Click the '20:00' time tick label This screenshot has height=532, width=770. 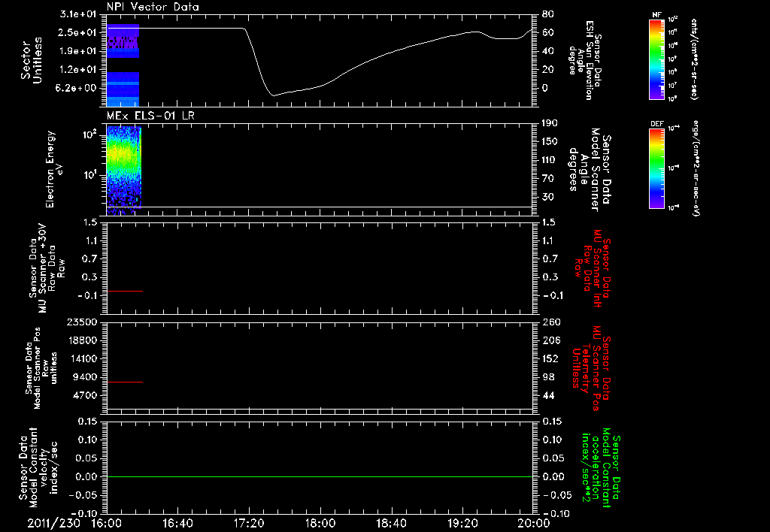[x=534, y=523]
